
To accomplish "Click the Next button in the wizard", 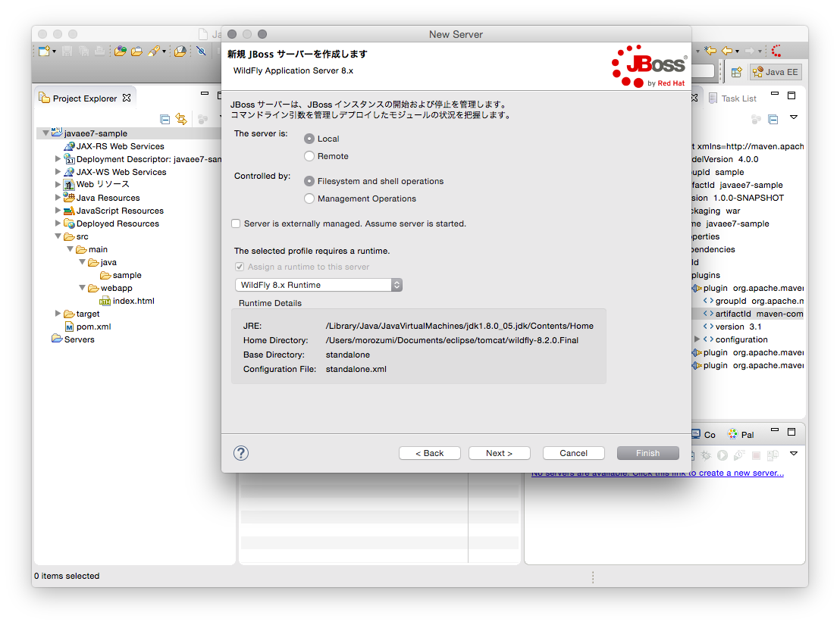I will (499, 452).
